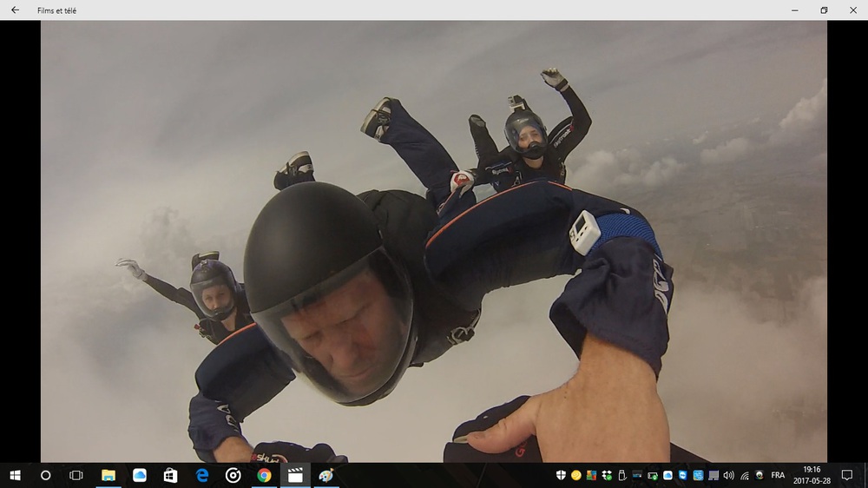This screenshot has width=868, height=488.
Task: Open File Explorer from the taskbar
Action: click(x=108, y=475)
